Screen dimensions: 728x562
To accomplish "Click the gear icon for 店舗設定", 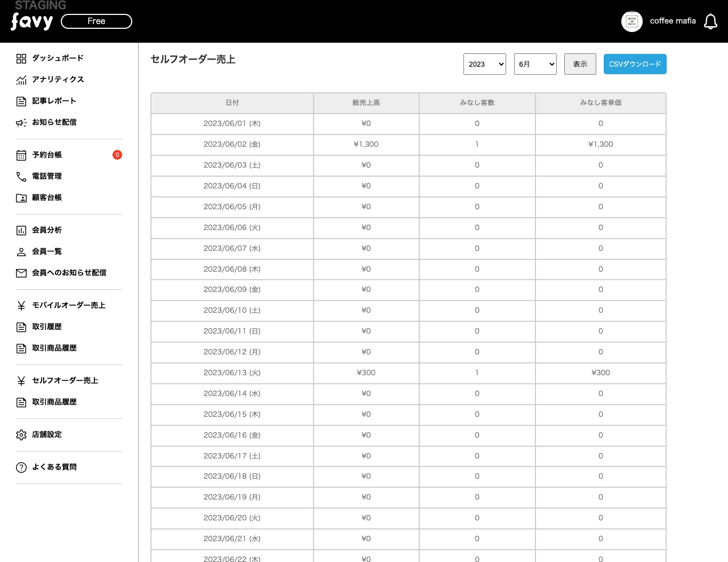I will tap(21, 435).
